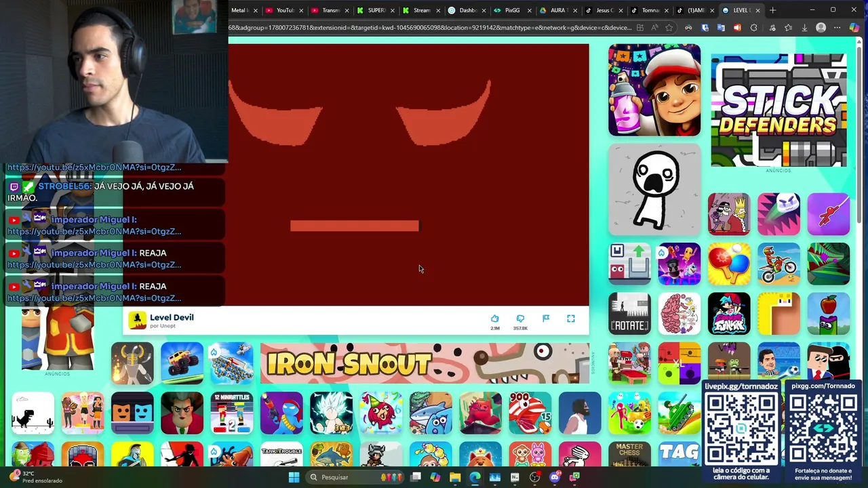
Task: Open the king and assassin game tile
Action: point(729,214)
